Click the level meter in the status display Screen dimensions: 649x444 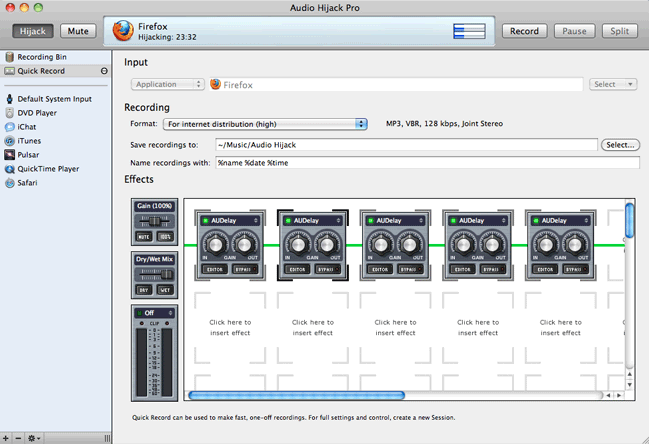pos(469,31)
